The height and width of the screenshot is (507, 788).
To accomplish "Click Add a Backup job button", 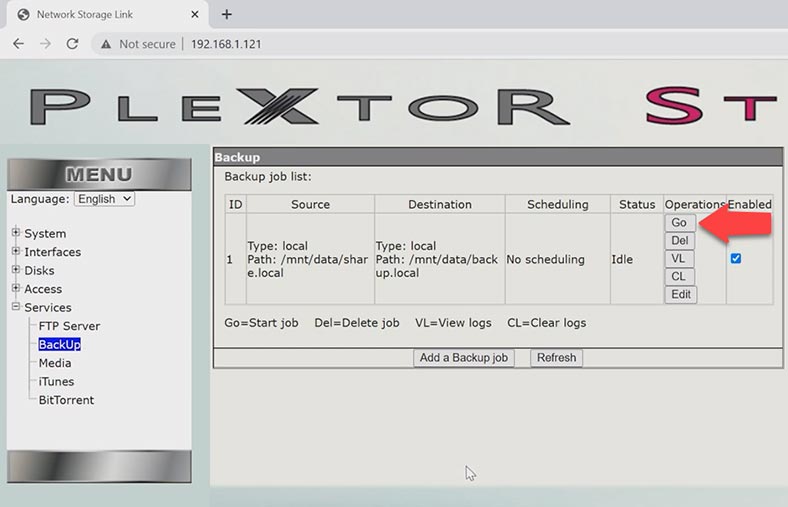I will pos(463,358).
